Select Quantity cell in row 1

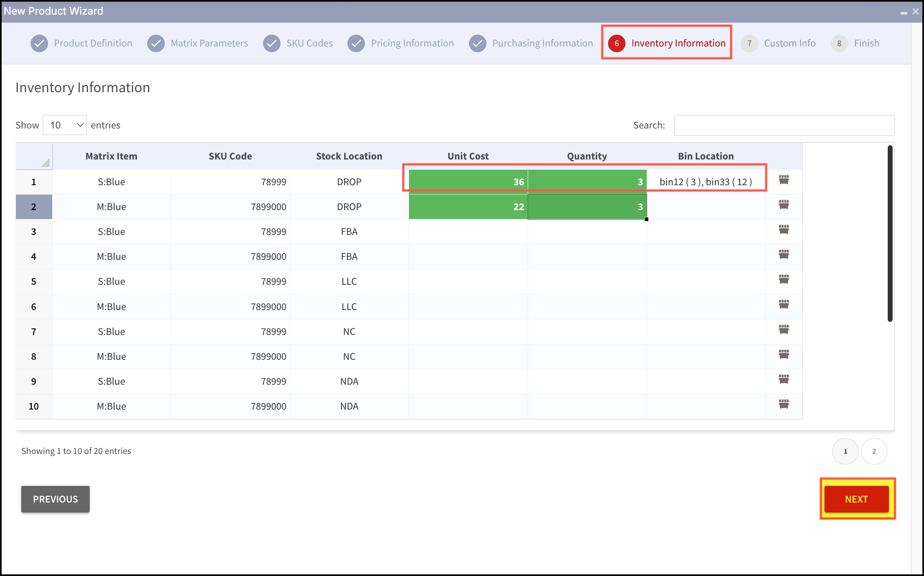pyautogui.click(x=587, y=182)
